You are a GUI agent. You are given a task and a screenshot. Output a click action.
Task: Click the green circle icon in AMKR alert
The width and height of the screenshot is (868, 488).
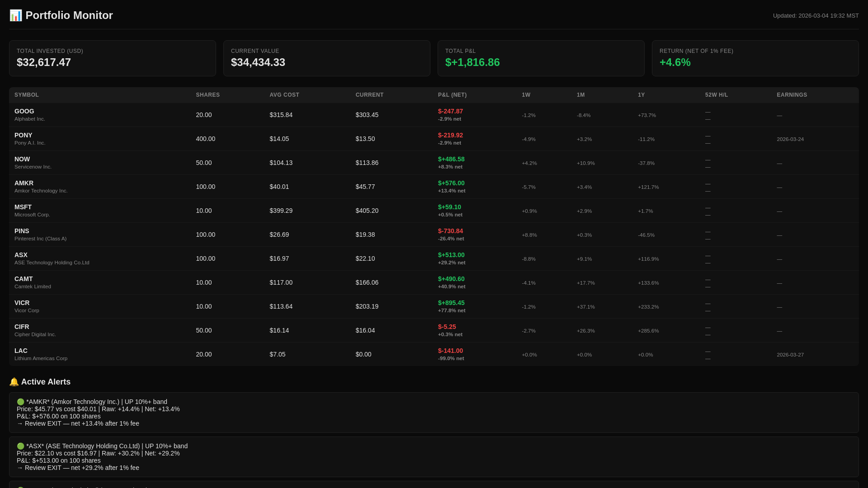point(20,402)
